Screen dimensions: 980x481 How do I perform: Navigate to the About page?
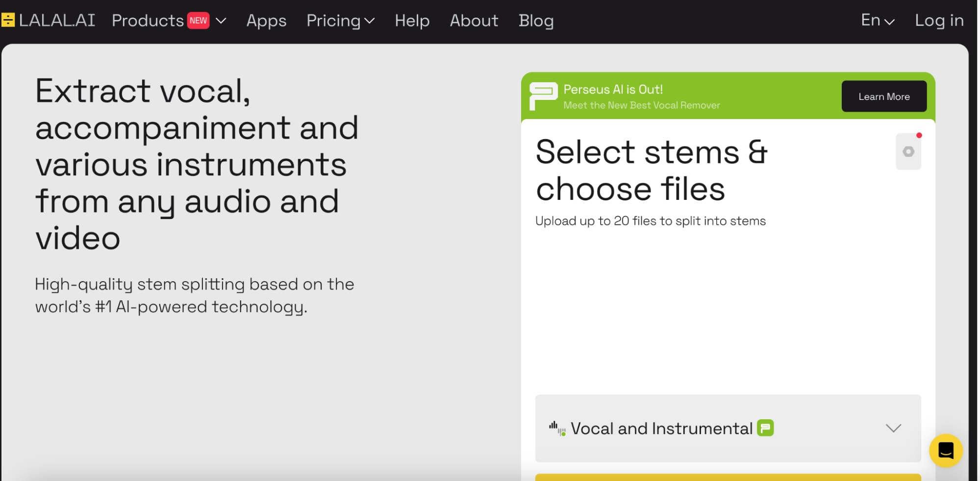tap(474, 21)
